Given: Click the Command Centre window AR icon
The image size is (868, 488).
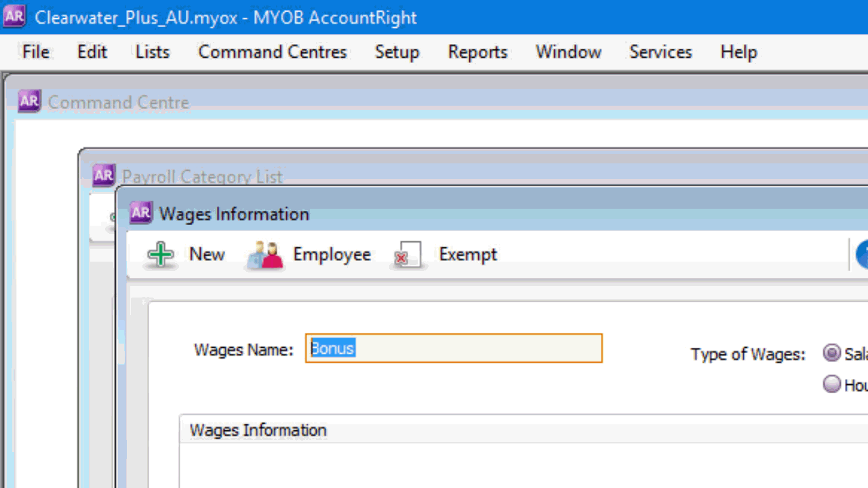Looking at the screenshot, I should (x=29, y=102).
